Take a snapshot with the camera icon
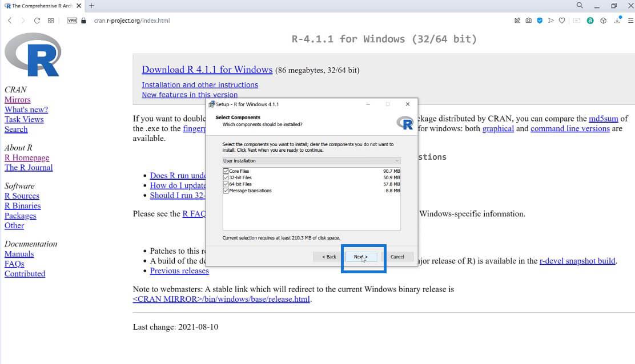Viewport: 635px width, 364px height. coord(528,20)
